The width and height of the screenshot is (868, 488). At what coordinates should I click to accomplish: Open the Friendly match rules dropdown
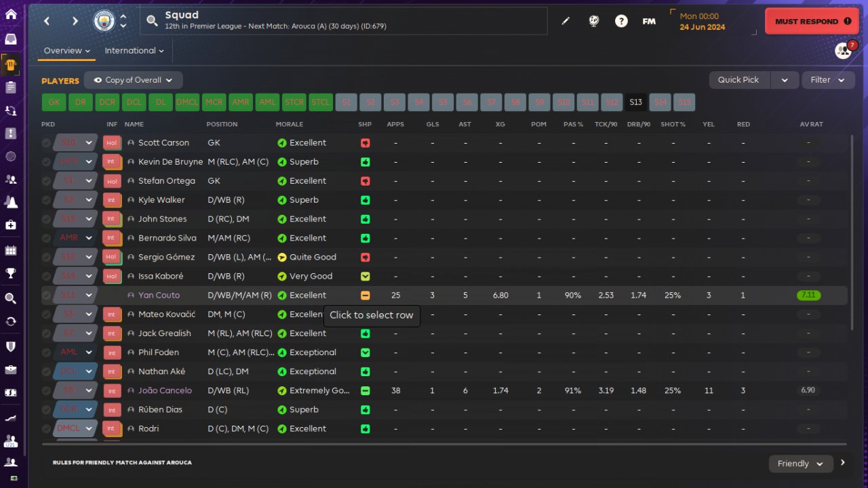(800, 464)
